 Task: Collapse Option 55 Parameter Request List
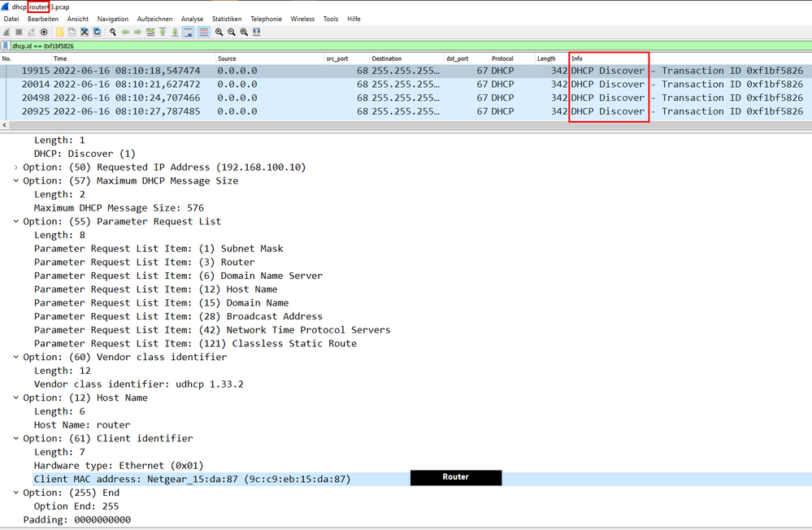[x=16, y=221]
